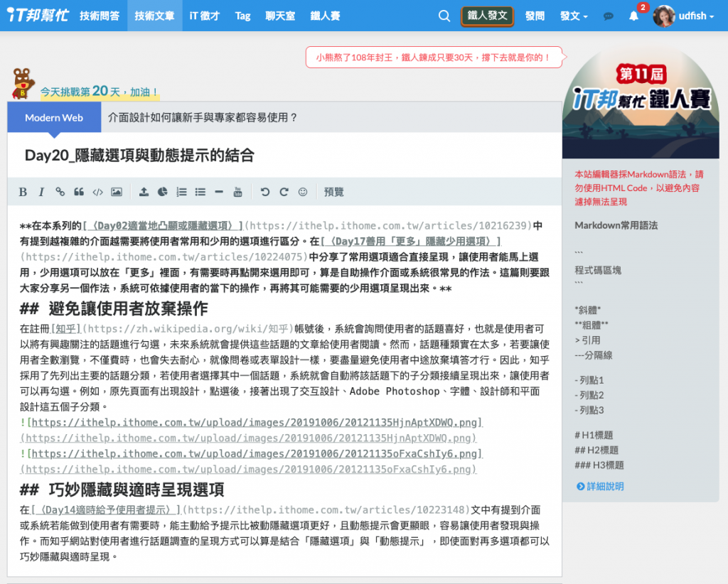Screen dimensions: 728x584
Task: Open the 發文 dropdown menu
Action: point(574,16)
